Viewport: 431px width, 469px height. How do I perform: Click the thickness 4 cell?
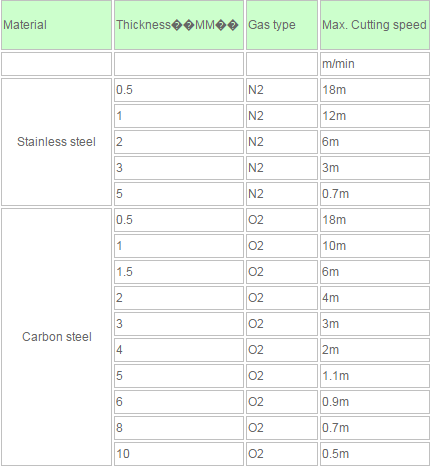tap(179, 350)
